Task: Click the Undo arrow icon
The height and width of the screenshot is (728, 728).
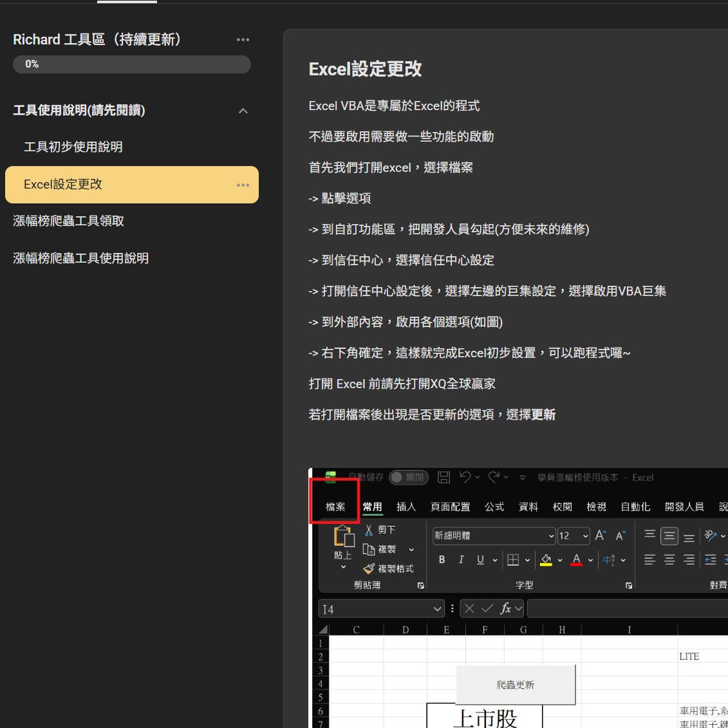Action: 465,477
